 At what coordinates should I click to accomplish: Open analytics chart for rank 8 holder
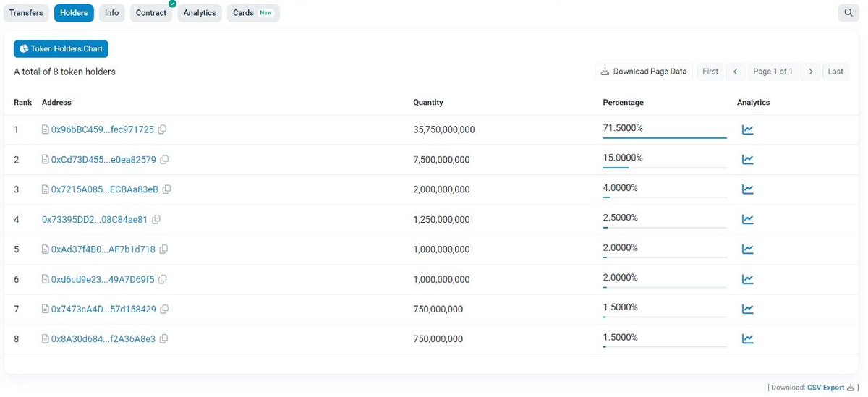pyautogui.click(x=747, y=338)
